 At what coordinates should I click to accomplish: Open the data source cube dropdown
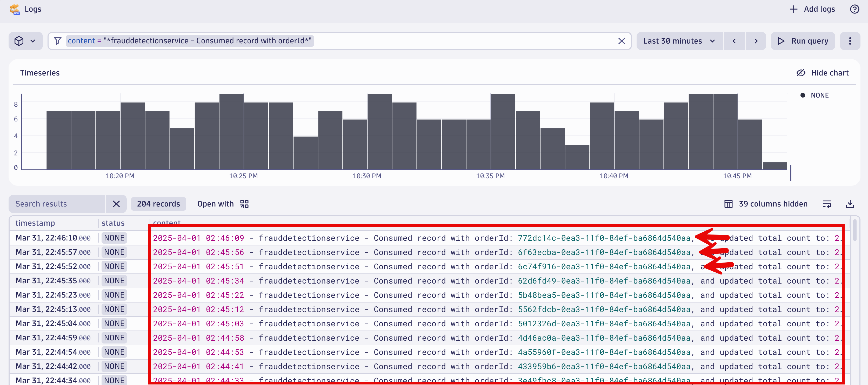point(26,41)
